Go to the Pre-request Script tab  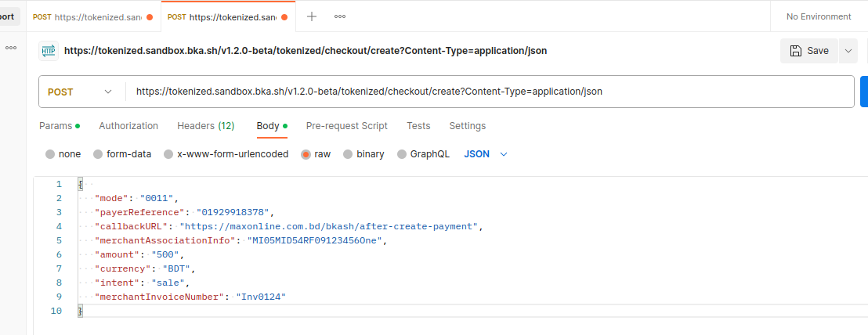346,126
